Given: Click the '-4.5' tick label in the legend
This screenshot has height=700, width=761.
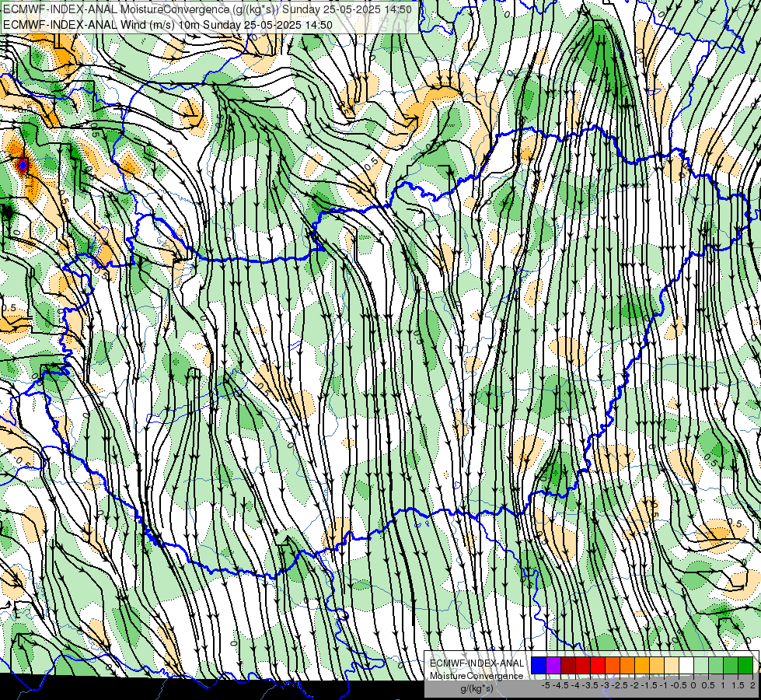Looking at the screenshot, I should tap(560, 685).
